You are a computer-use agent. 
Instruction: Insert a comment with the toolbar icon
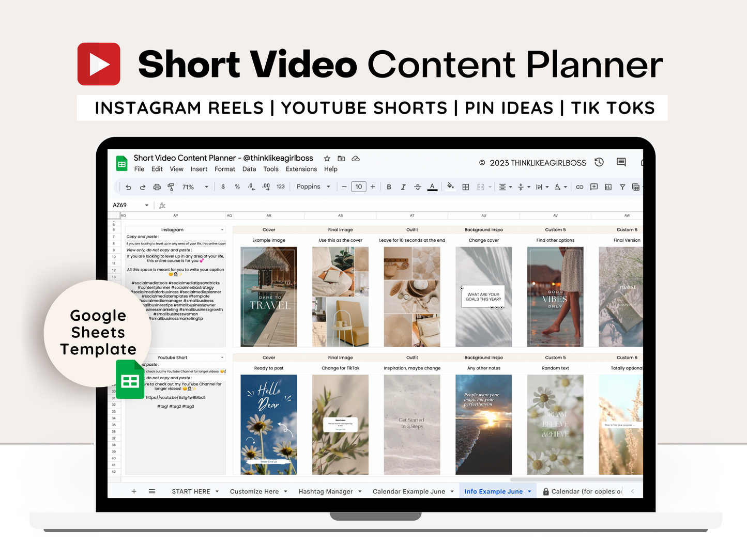[593, 186]
